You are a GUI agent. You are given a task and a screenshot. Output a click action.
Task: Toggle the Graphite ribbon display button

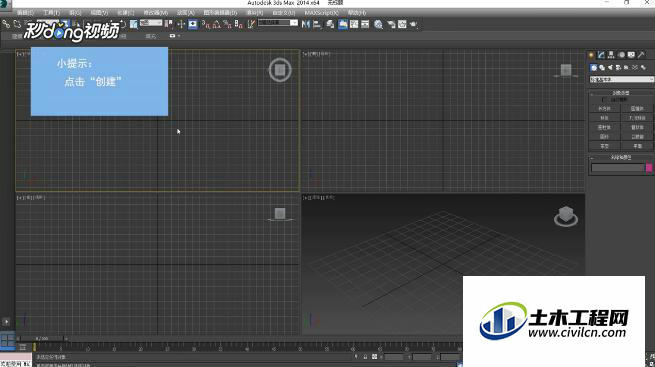pos(343,24)
